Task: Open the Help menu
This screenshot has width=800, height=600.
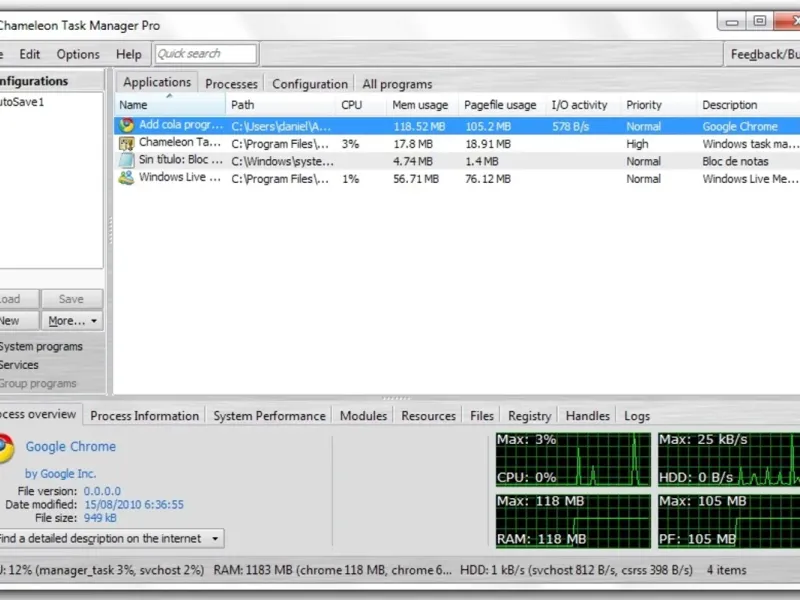Action: click(129, 54)
